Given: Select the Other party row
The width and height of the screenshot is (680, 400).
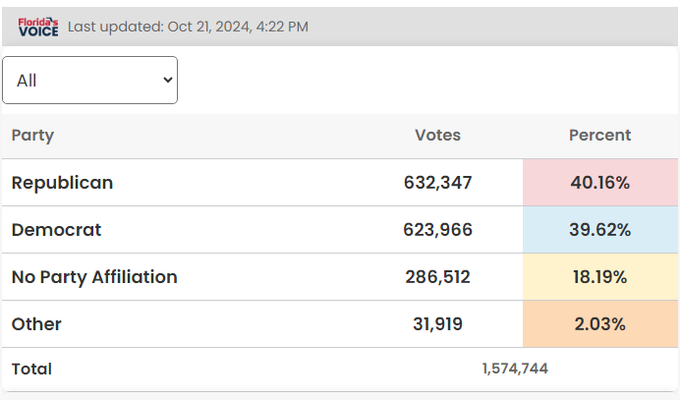Looking at the screenshot, I should pyautogui.click(x=36, y=324).
